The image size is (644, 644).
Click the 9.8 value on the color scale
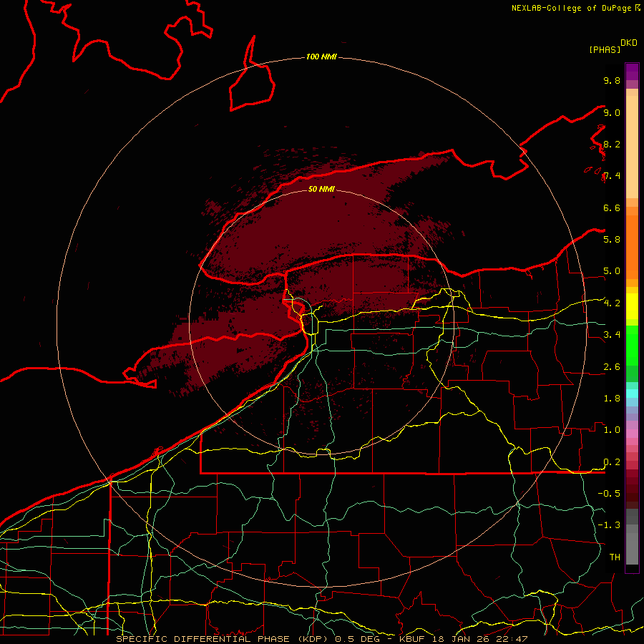(x=612, y=80)
